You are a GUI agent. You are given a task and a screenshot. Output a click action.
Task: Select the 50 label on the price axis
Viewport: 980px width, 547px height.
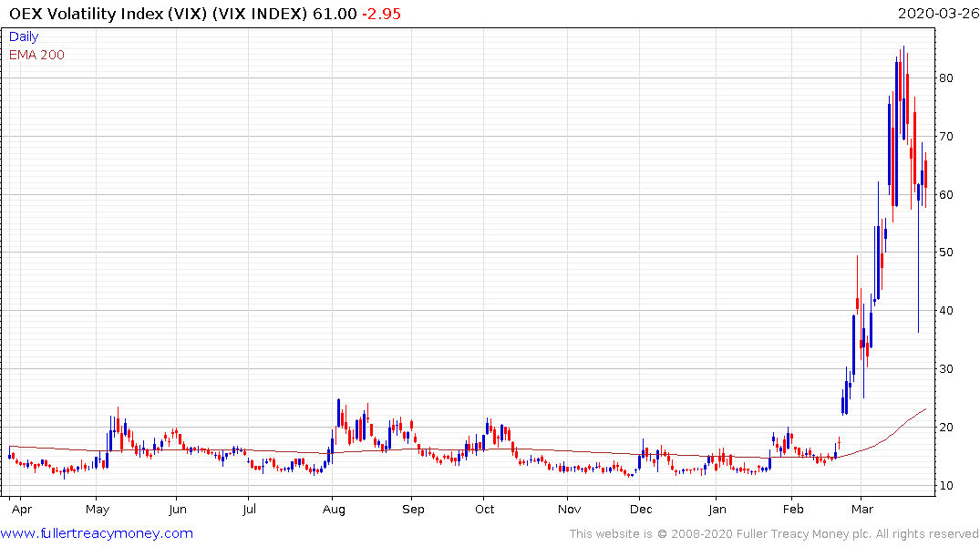tap(945, 252)
